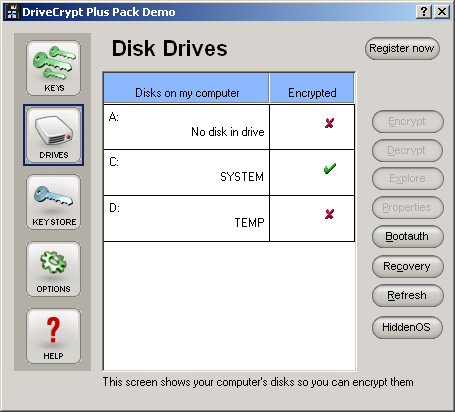455x412 pixels.
Task: Click the Register now button
Action: [x=402, y=48]
